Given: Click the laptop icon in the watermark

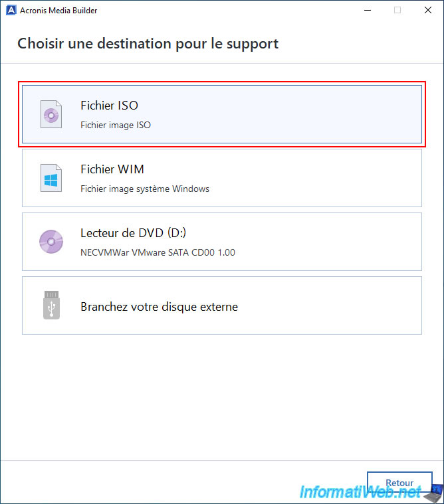Looking at the screenshot, I should pos(433,493).
